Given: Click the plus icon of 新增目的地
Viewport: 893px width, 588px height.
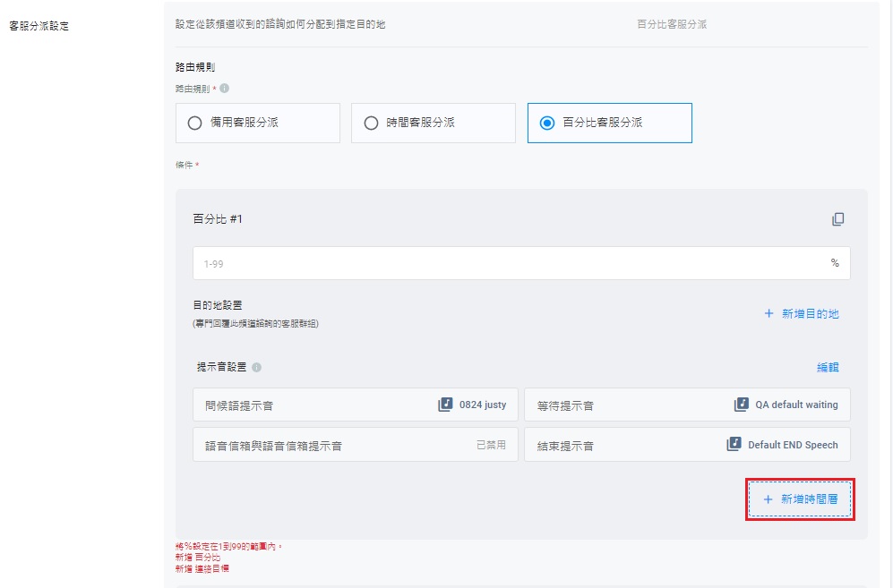Looking at the screenshot, I should (768, 313).
